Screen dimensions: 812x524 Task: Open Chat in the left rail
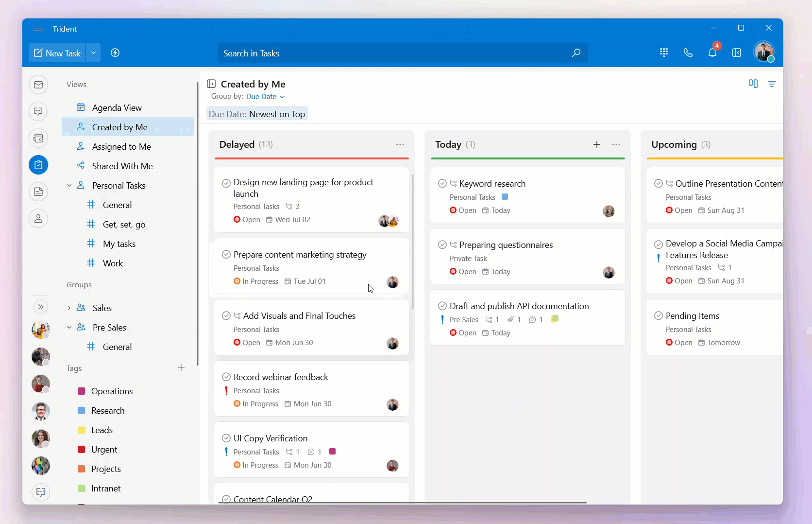point(38,111)
